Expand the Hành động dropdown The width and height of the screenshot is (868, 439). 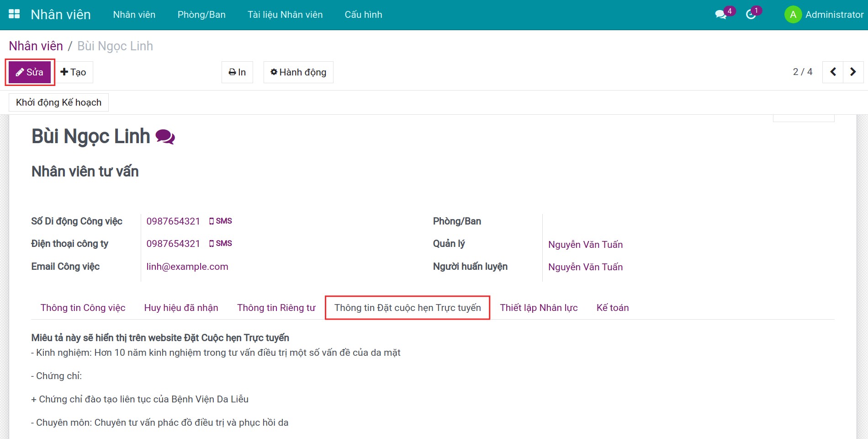click(x=298, y=72)
